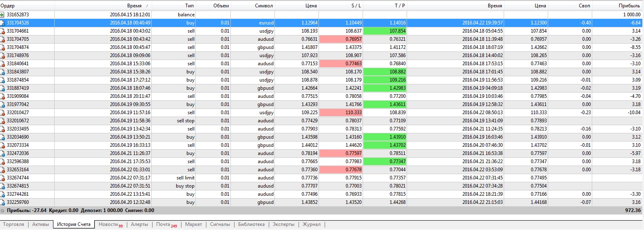The image size is (644, 230).
Task: Open the Почта tab
Action: pyautogui.click(x=166, y=224)
